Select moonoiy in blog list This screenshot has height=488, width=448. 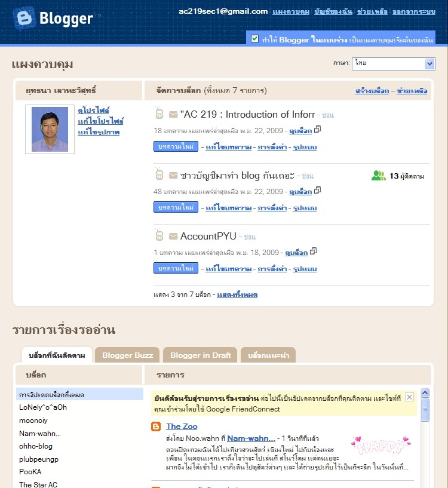33,421
